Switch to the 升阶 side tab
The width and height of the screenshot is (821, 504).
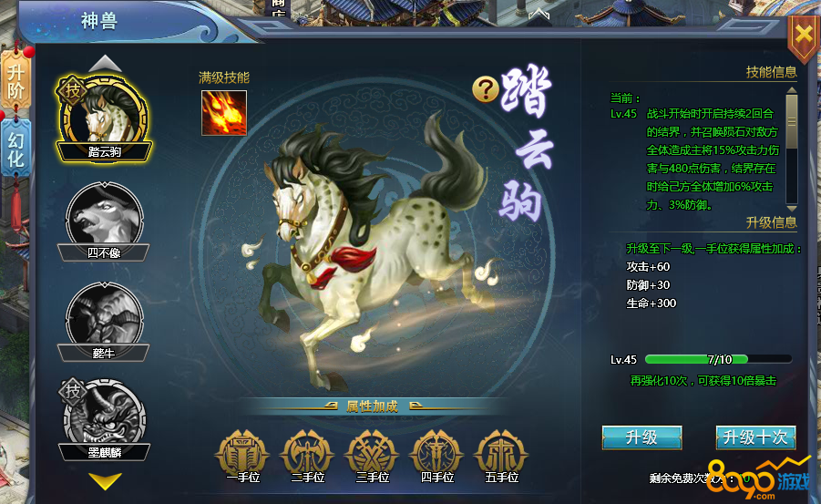tap(16, 81)
